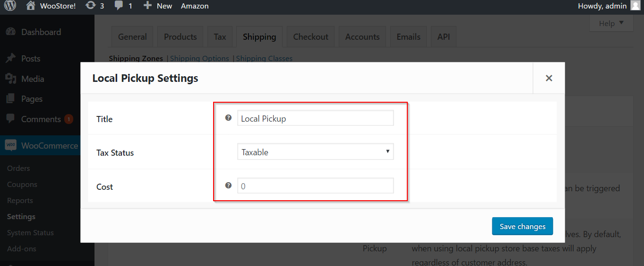Go to Posts in the sidebar

click(x=31, y=59)
